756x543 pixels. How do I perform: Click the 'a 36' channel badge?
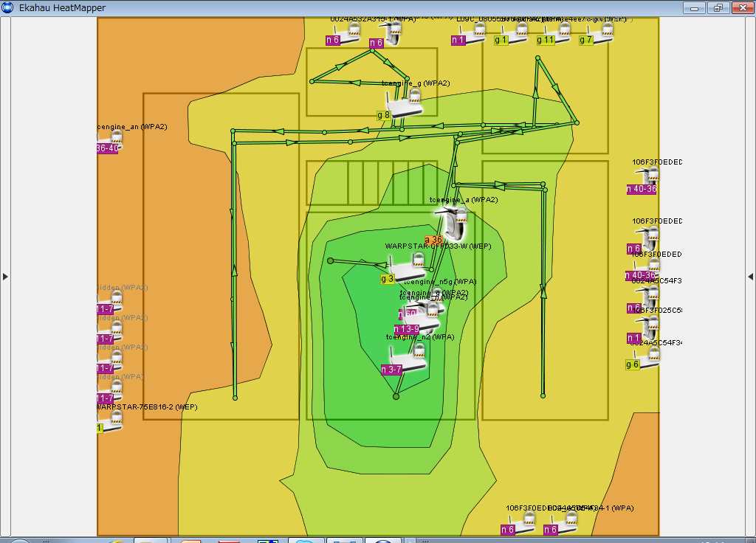pyautogui.click(x=433, y=240)
